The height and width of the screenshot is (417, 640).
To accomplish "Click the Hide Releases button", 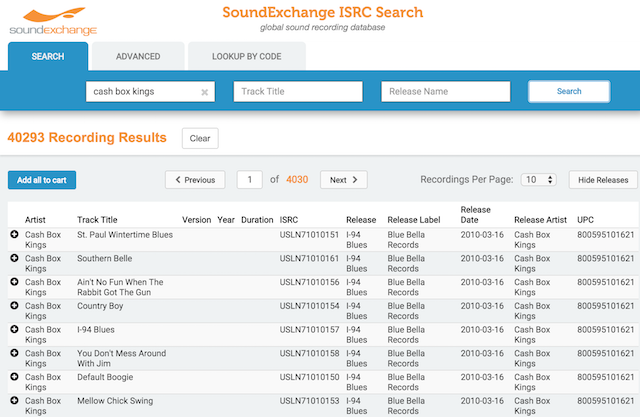I will [603, 180].
